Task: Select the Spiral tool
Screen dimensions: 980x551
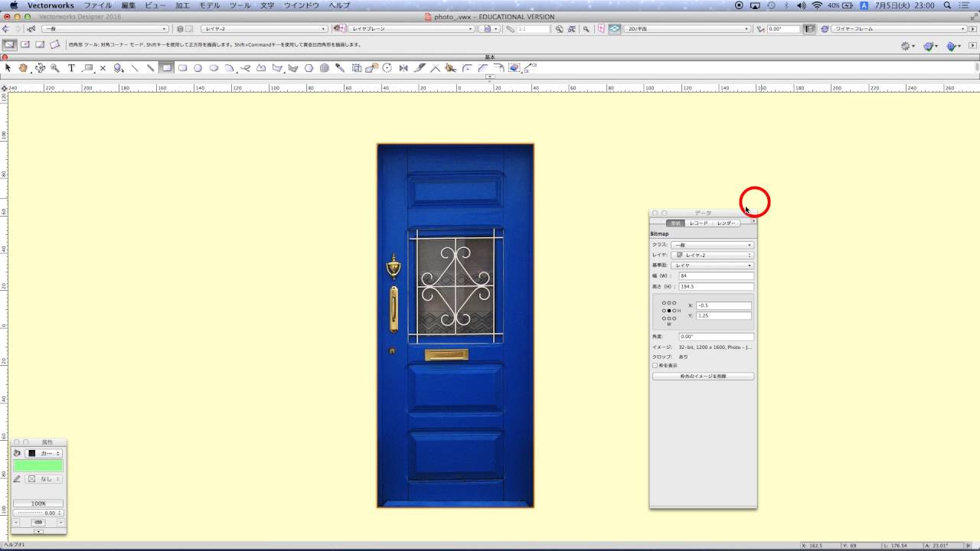Action: (x=325, y=68)
